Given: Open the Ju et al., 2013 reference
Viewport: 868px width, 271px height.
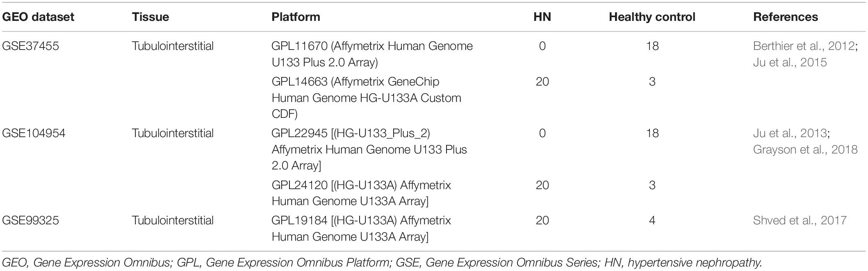Looking at the screenshot, I should tap(790, 133).
